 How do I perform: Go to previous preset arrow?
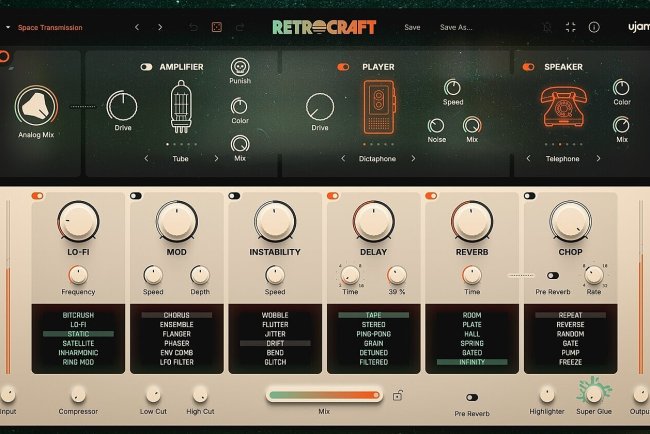[x=137, y=27]
